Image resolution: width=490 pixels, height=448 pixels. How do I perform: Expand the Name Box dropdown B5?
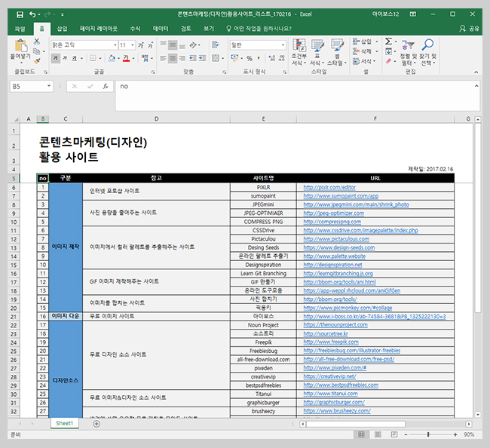tap(49, 86)
